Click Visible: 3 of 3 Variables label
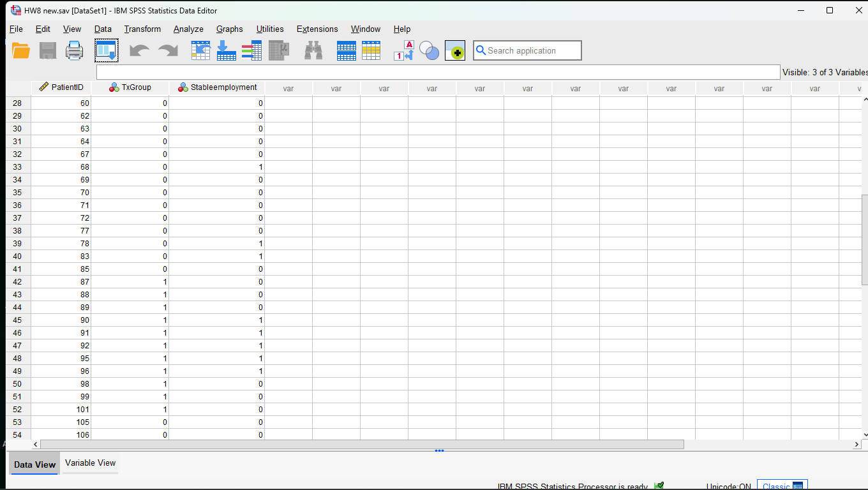Screen dimensions: 868x490 point(825,73)
